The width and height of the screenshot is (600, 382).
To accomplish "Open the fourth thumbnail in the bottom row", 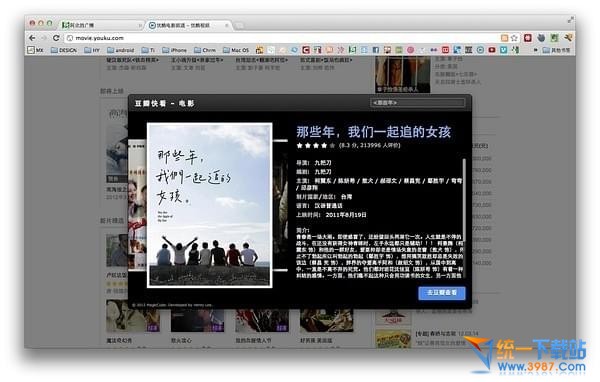I will [326, 320].
